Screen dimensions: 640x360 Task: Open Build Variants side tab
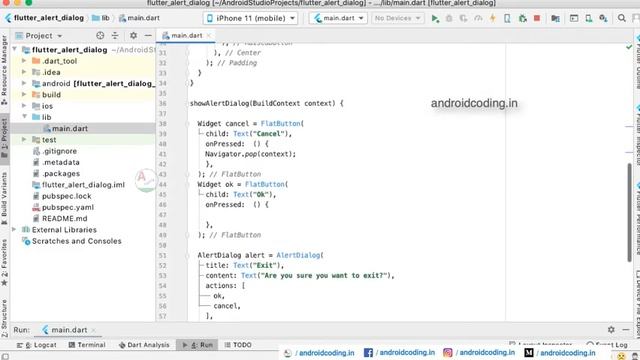pyautogui.click(x=4, y=198)
